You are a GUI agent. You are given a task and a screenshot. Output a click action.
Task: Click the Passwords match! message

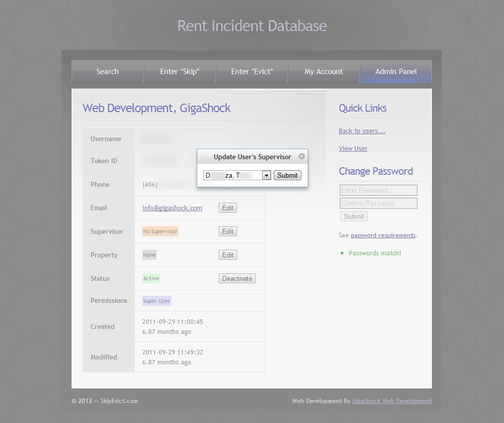click(375, 253)
